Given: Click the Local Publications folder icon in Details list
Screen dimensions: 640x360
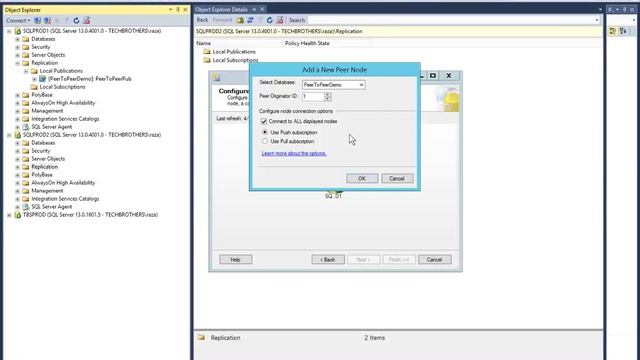Looking at the screenshot, I should tap(207, 52).
